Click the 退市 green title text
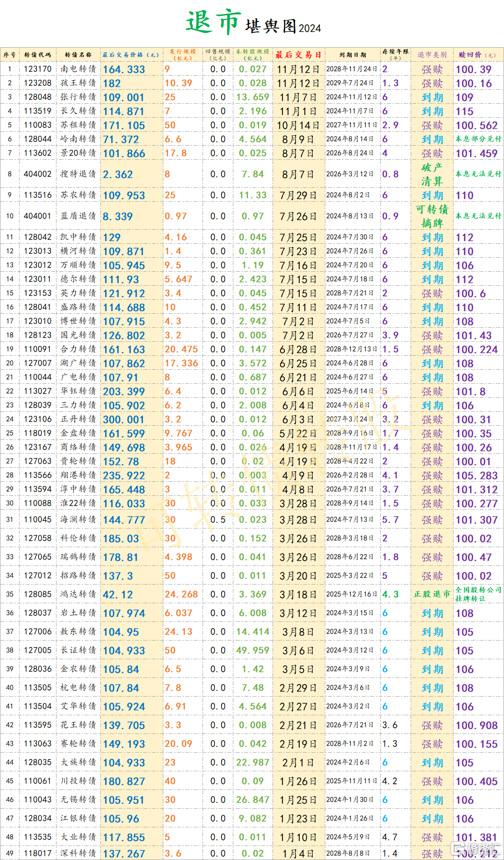 [x=213, y=22]
